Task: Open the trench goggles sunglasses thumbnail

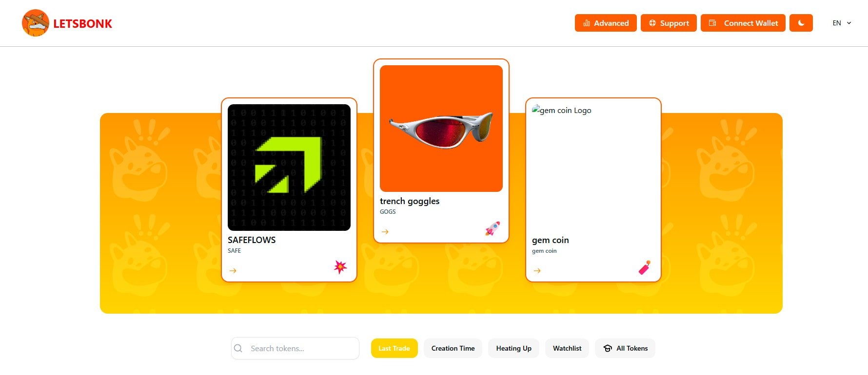Action: coord(441,129)
